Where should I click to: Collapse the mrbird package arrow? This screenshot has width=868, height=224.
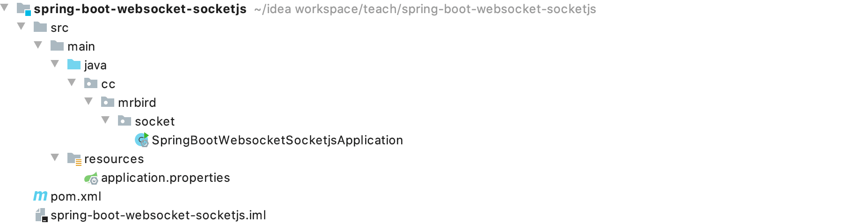(88, 101)
